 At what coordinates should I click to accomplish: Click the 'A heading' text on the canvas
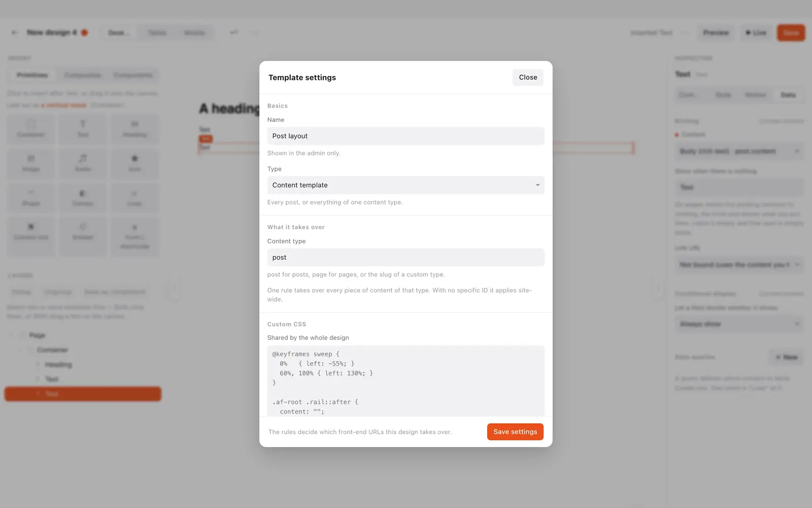pyautogui.click(x=229, y=108)
